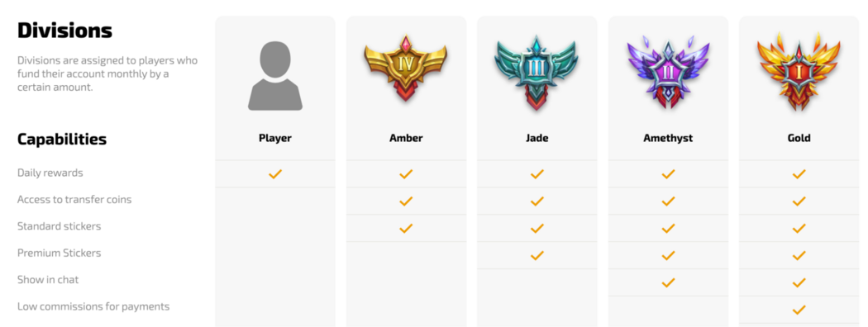Click the Daily rewards checkmark under Player
Image resolution: width=868 pixels, height=327 pixels.
[x=275, y=173]
